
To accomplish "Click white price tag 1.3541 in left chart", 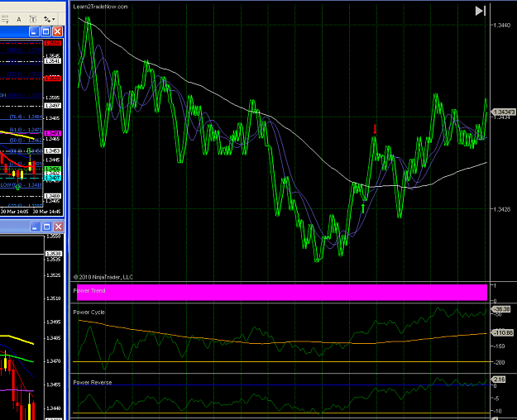I will point(53,61).
